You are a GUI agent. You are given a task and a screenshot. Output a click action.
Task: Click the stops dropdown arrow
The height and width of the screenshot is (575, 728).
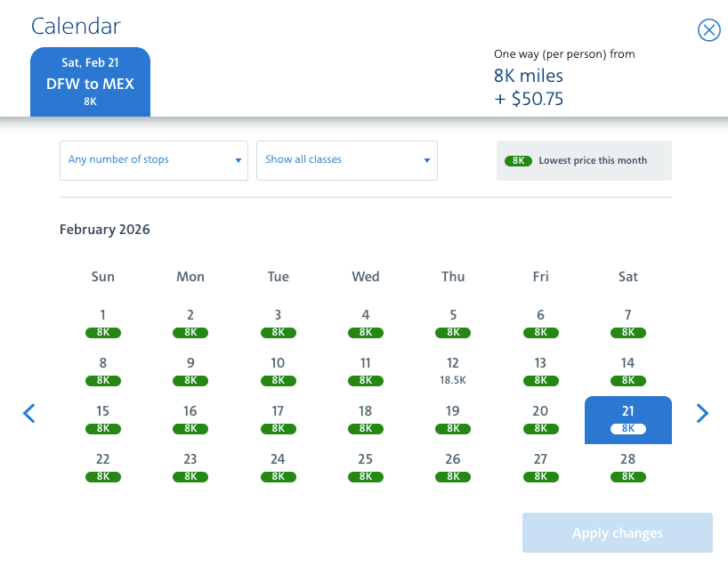(239, 160)
